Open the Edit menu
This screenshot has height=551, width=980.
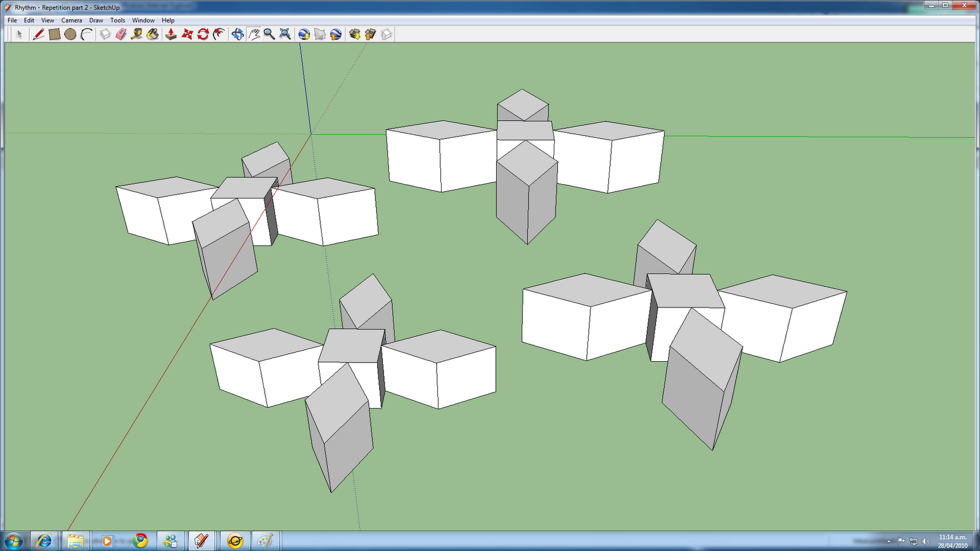coord(29,20)
